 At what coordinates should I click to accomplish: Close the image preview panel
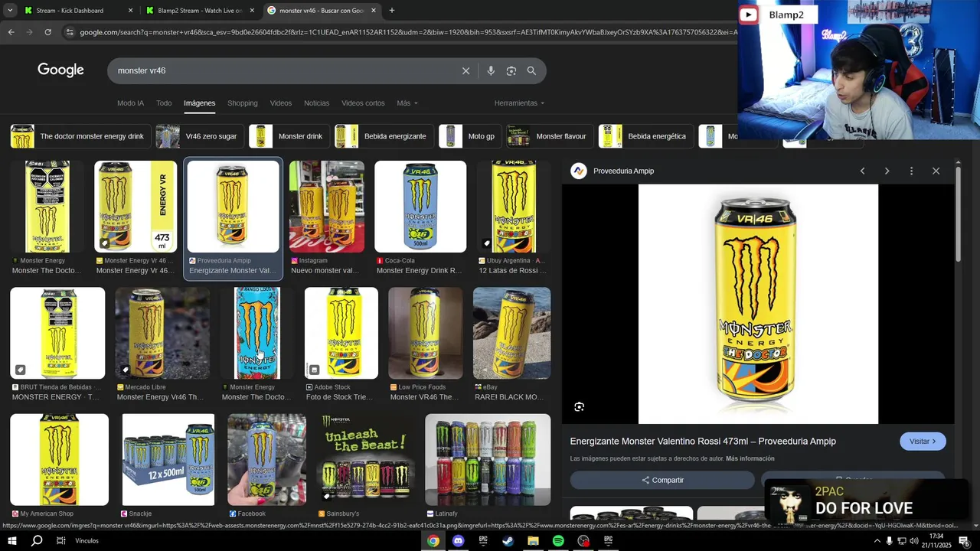coord(936,171)
